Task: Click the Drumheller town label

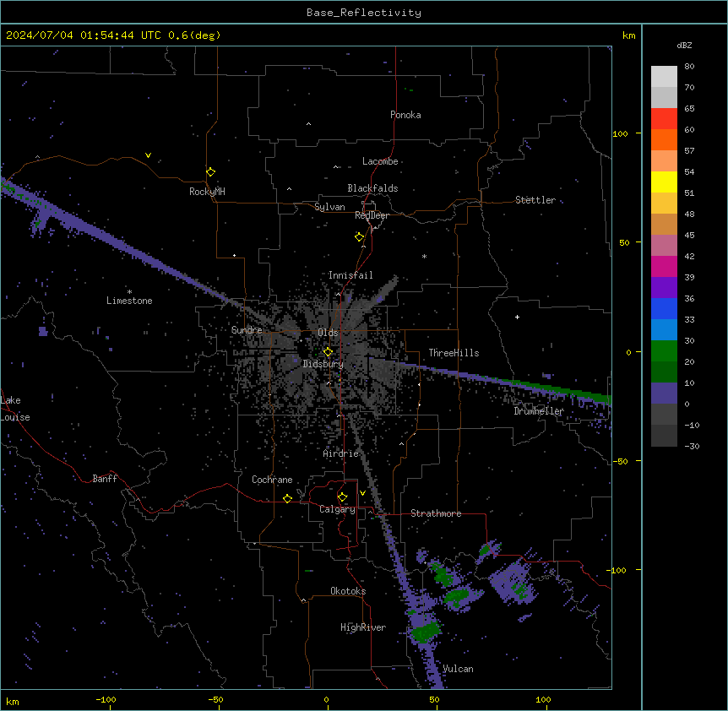Action: point(539,411)
